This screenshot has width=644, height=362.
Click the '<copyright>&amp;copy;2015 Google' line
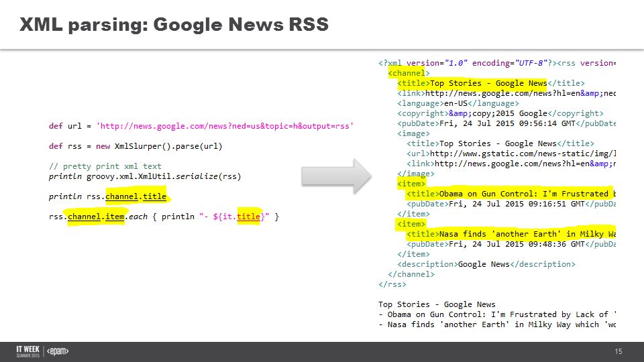coord(500,113)
